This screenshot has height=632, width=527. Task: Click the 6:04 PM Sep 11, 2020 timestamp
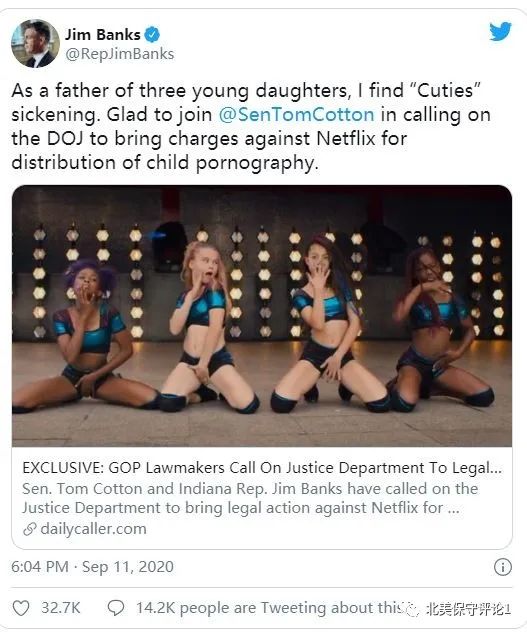click(x=92, y=567)
